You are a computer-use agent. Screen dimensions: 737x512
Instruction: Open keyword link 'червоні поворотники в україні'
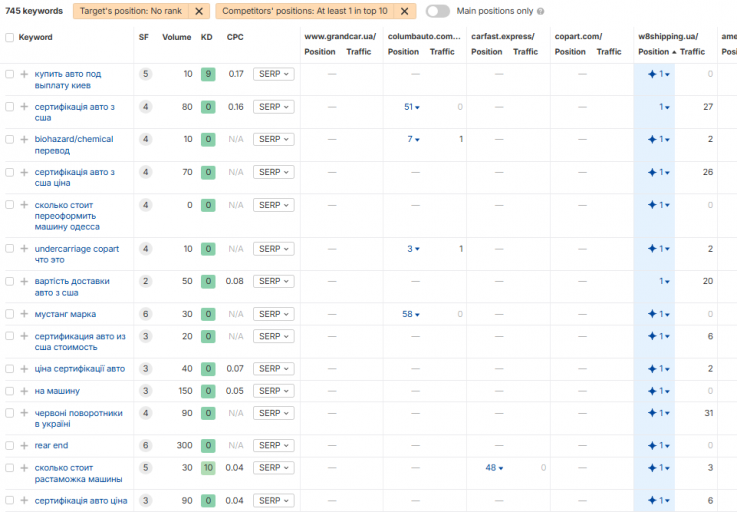(x=78, y=418)
